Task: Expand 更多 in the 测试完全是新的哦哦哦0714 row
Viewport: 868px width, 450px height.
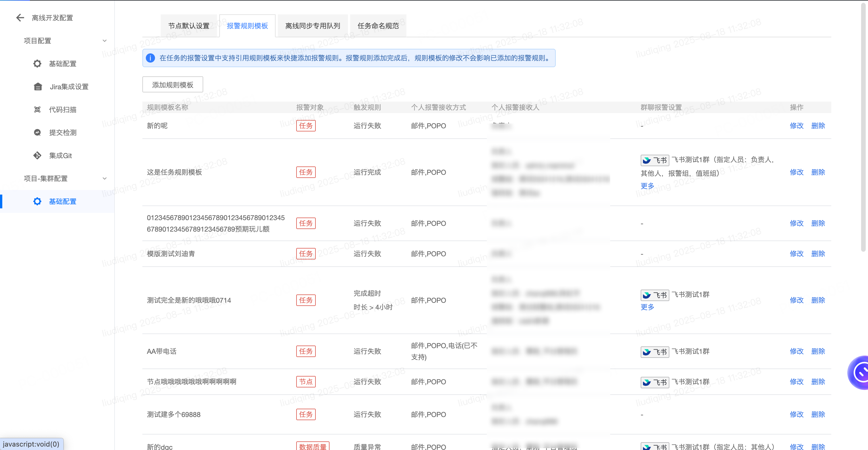Action: (x=647, y=307)
